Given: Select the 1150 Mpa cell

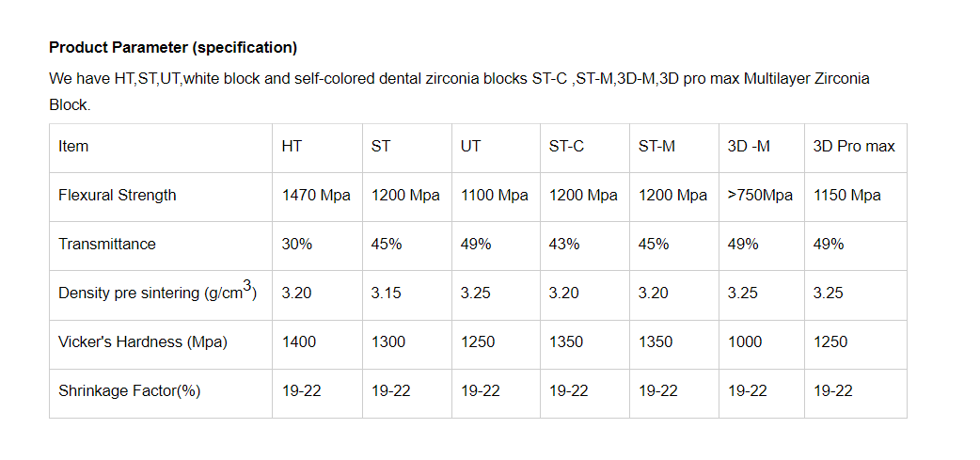Looking at the screenshot, I should click(x=847, y=196).
